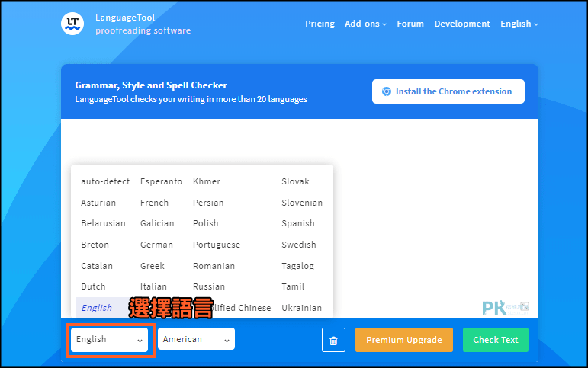
Task: Click the Check Text button
Action: click(x=496, y=340)
